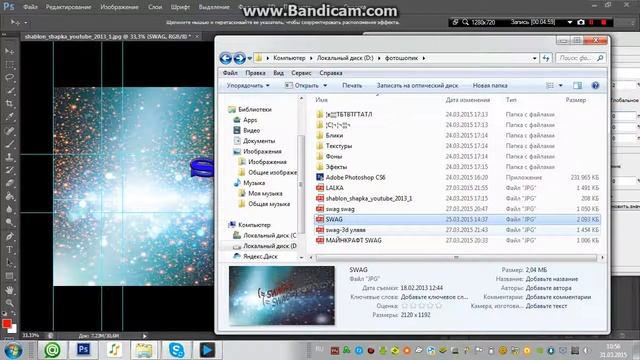Click the Печать button
640x360 pixels.
click(352, 86)
